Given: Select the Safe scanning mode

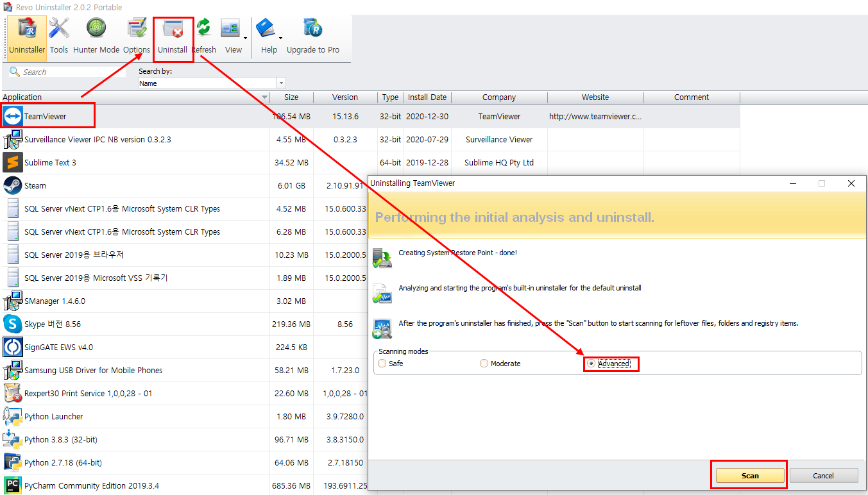Looking at the screenshot, I should [x=382, y=364].
